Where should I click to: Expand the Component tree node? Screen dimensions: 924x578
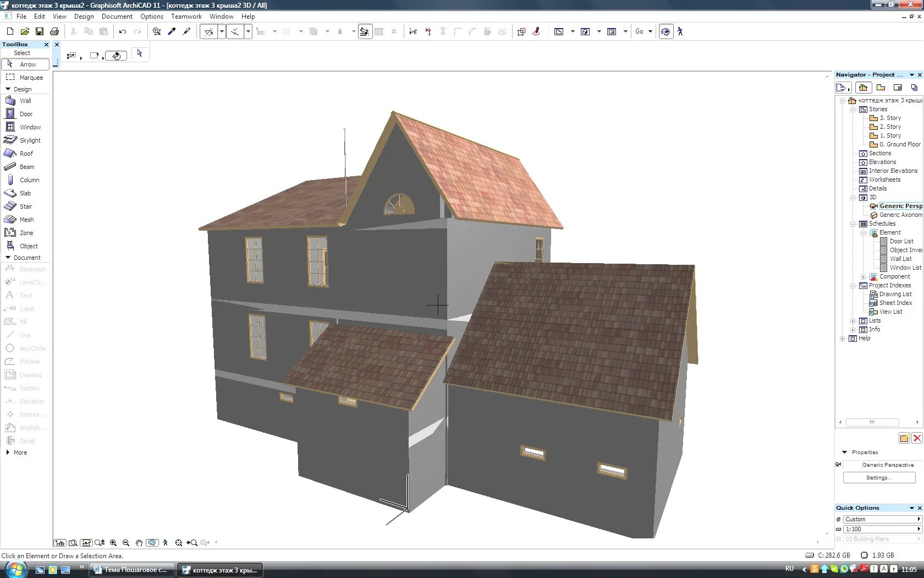tap(864, 276)
